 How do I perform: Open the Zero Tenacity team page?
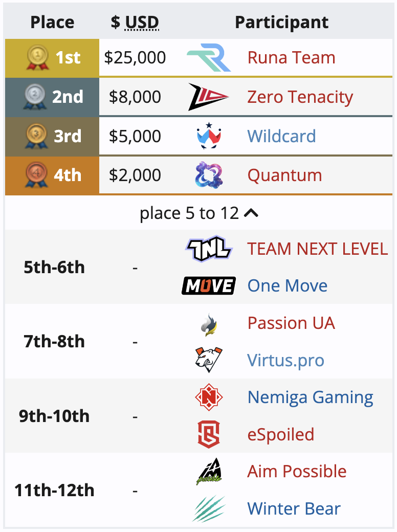pos(300,97)
